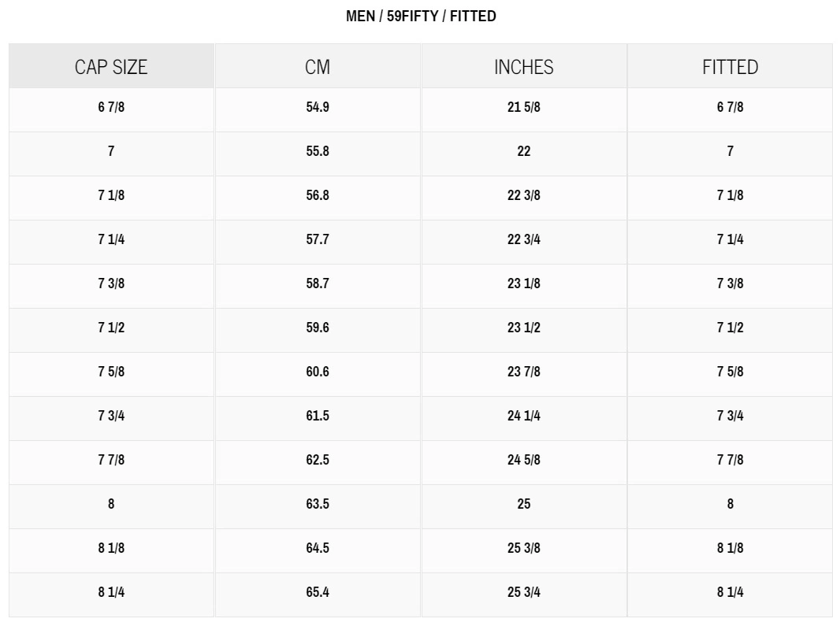Select the 59.6 centimeter cell
840x626 pixels.
click(x=318, y=328)
